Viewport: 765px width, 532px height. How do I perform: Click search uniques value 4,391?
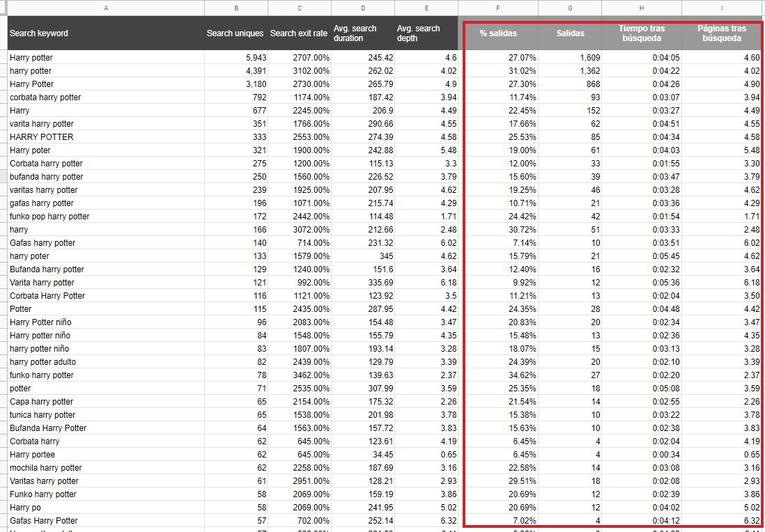click(x=236, y=71)
